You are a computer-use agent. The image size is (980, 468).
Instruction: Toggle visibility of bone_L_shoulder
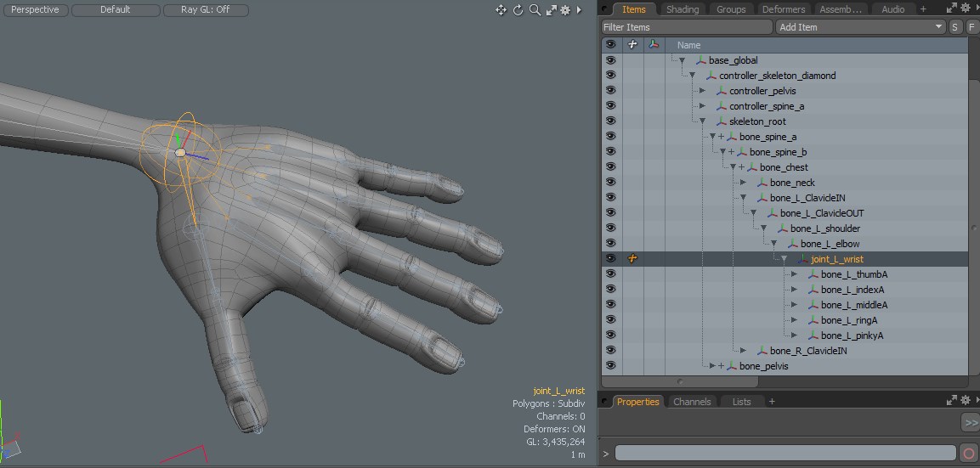[x=610, y=228]
